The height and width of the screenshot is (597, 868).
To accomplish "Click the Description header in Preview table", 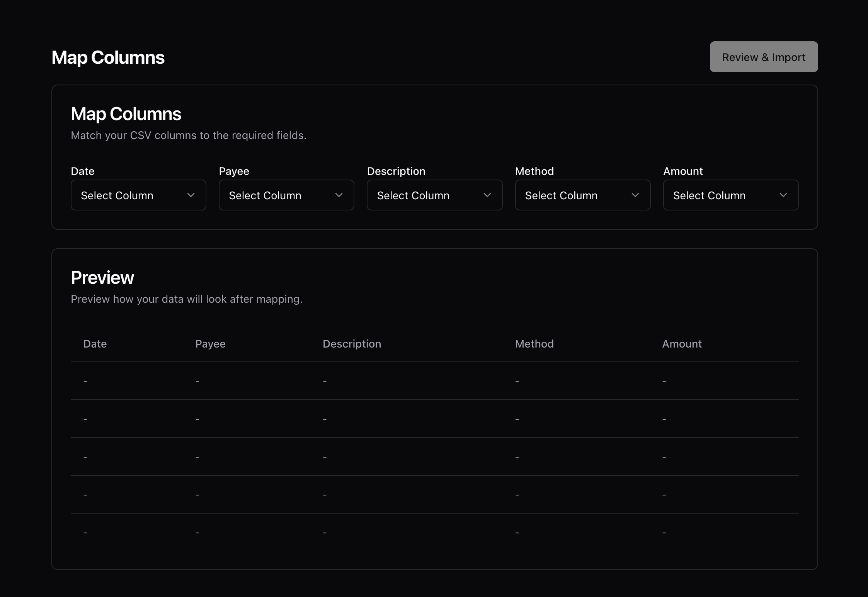I will 352,344.
